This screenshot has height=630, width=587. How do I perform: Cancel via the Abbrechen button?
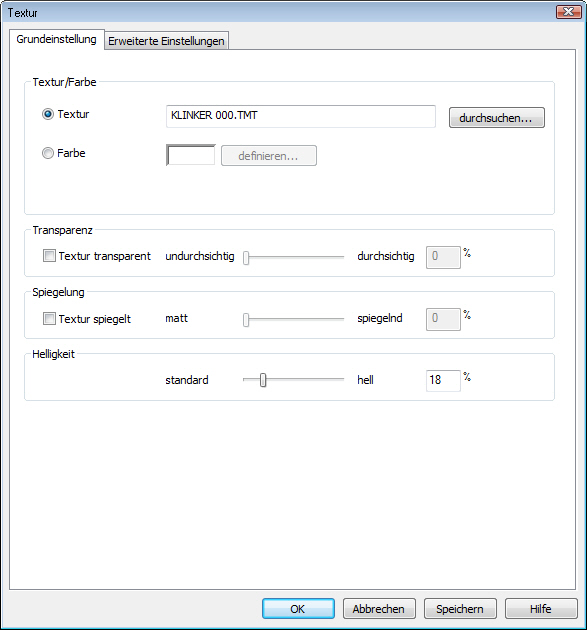click(x=379, y=609)
